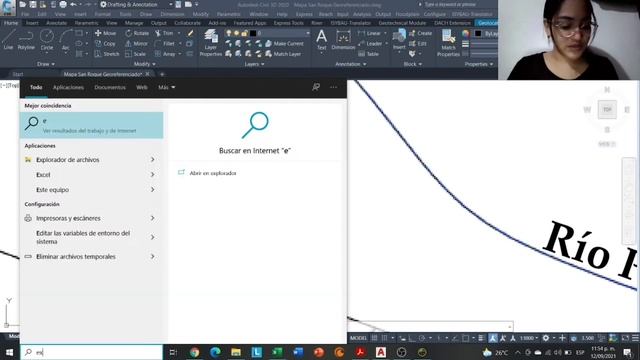Viewport: 640px width, 360px height.
Task: Expand the Modify panel
Action: (x=144, y=64)
